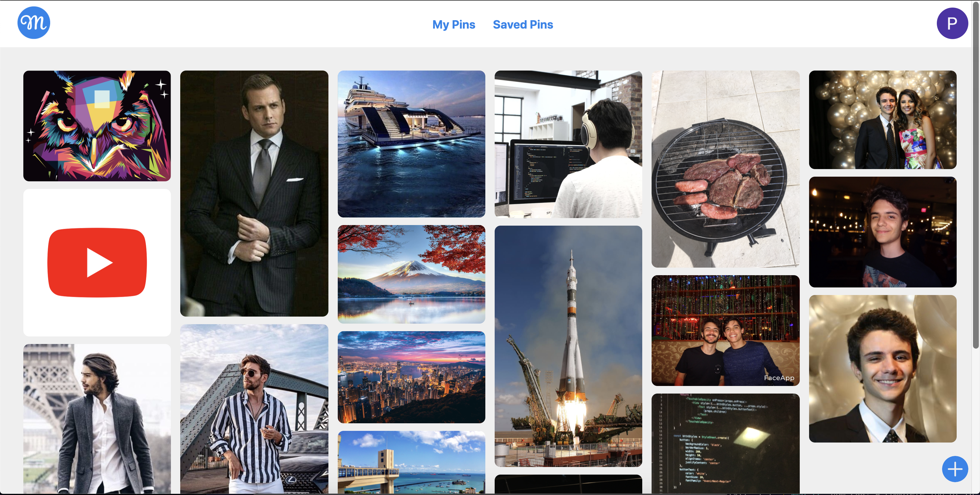The image size is (980, 495).
Task: Select the code screen photo pin
Action: (725, 443)
